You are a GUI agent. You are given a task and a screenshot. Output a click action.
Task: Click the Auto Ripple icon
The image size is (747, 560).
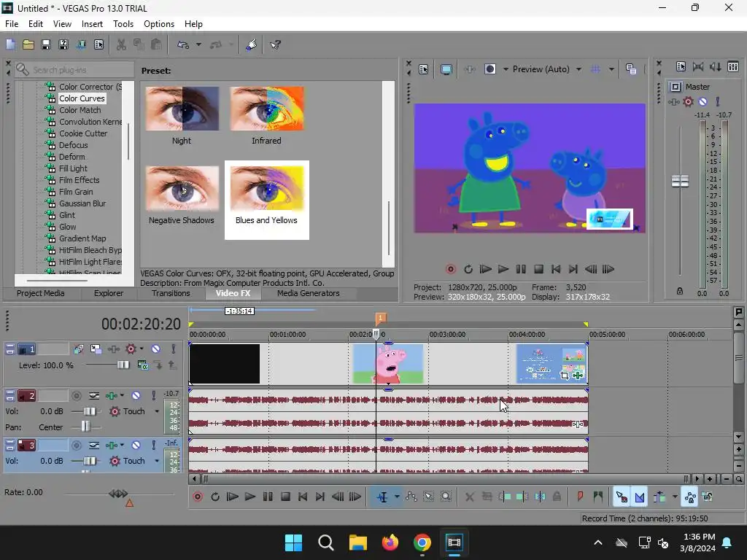(x=659, y=497)
